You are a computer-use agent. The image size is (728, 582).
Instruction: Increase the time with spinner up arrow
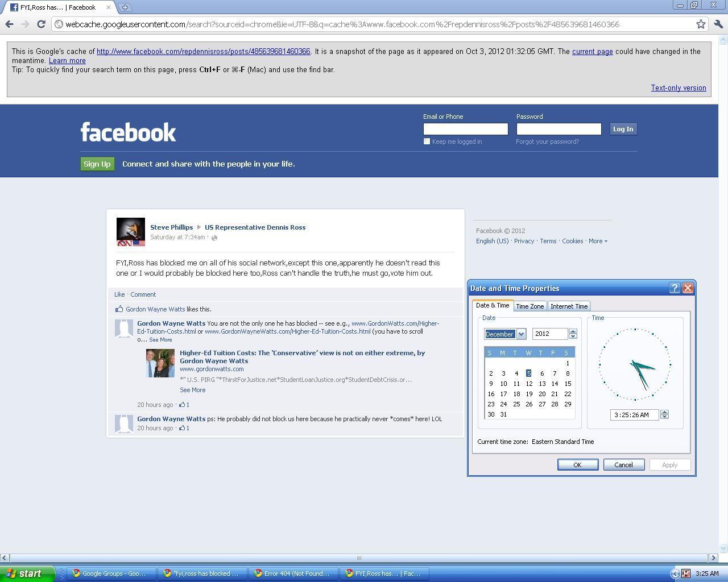pos(664,412)
